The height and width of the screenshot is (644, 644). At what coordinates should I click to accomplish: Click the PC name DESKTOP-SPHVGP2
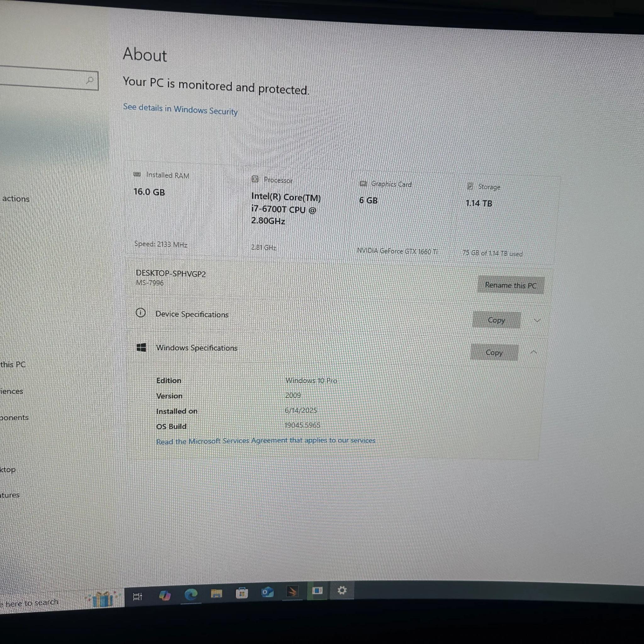coord(171,274)
